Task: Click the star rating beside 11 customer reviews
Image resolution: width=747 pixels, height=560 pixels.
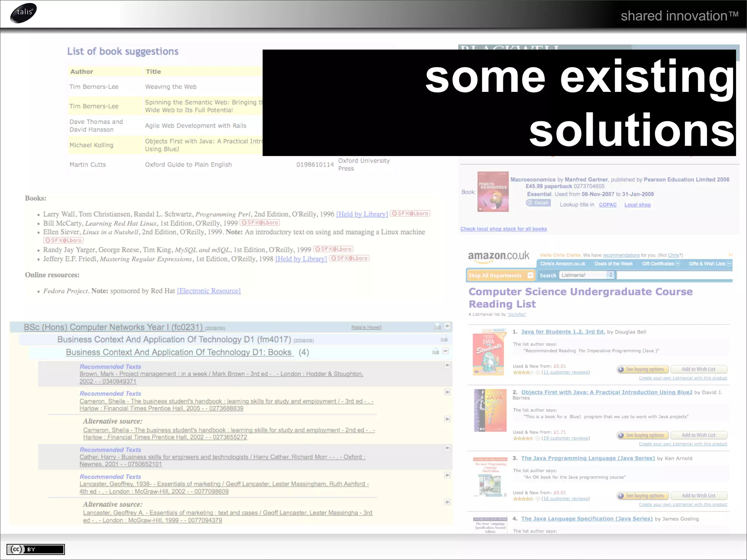Action: click(x=523, y=372)
